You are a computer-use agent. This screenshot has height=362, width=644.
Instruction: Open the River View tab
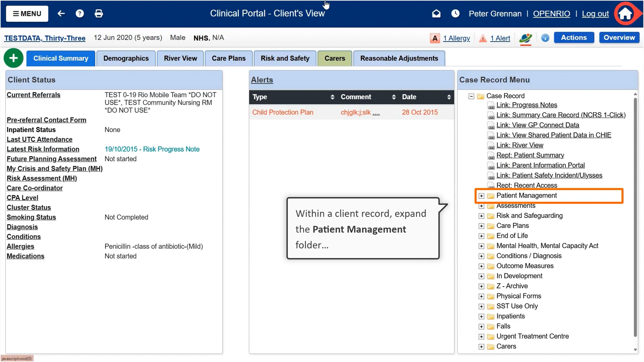(x=180, y=58)
